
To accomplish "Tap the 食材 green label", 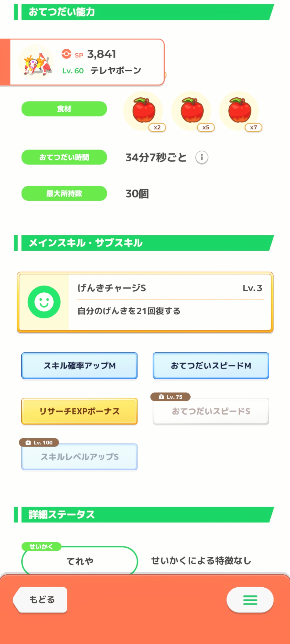I will (x=64, y=109).
